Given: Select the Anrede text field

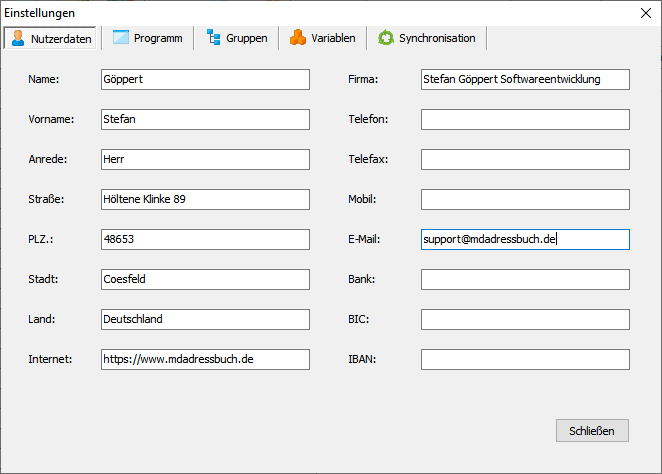Looking at the screenshot, I should 205,159.
